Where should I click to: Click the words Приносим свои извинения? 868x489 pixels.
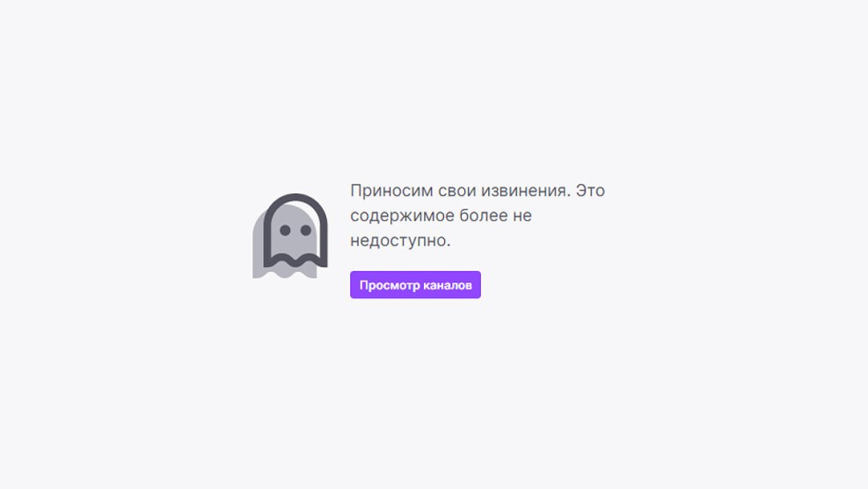click(461, 191)
